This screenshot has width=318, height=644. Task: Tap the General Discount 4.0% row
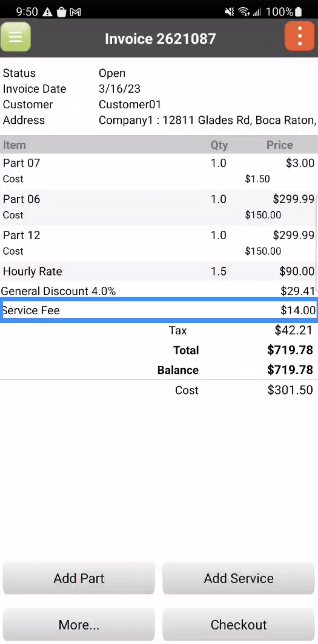click(158, 291)
